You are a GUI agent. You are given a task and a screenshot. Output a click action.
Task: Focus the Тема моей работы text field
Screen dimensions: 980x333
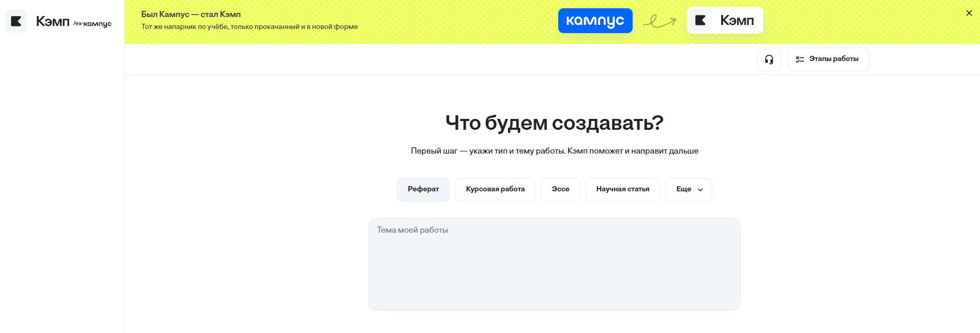554,264
